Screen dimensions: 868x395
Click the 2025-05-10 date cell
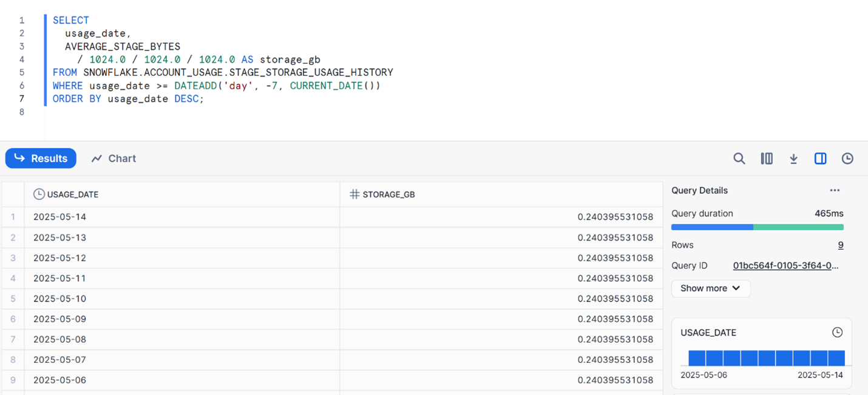59,298
